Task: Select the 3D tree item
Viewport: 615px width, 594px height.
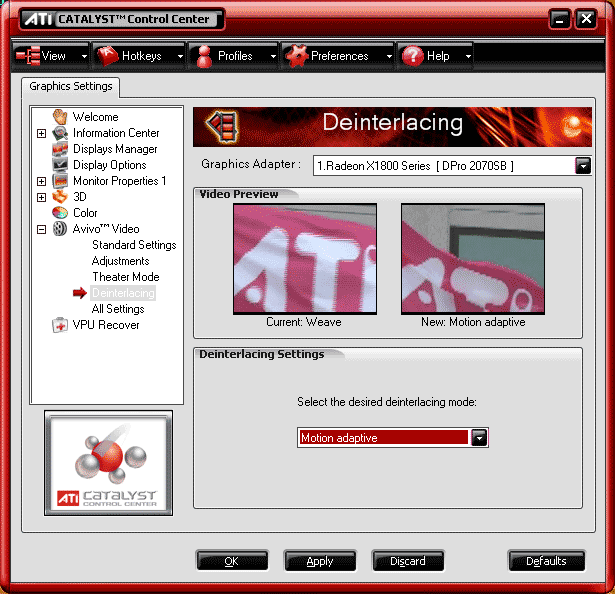Action: pyautogui.click(x=80, y=197)
